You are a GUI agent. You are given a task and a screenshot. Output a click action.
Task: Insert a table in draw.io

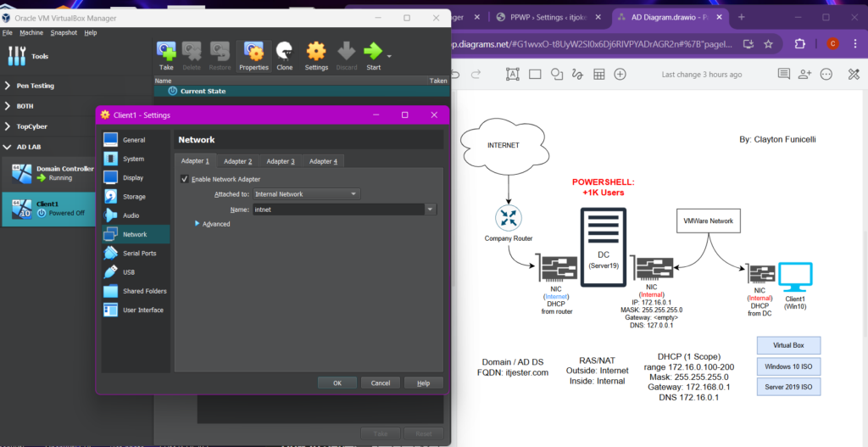(x=599, y=75)
